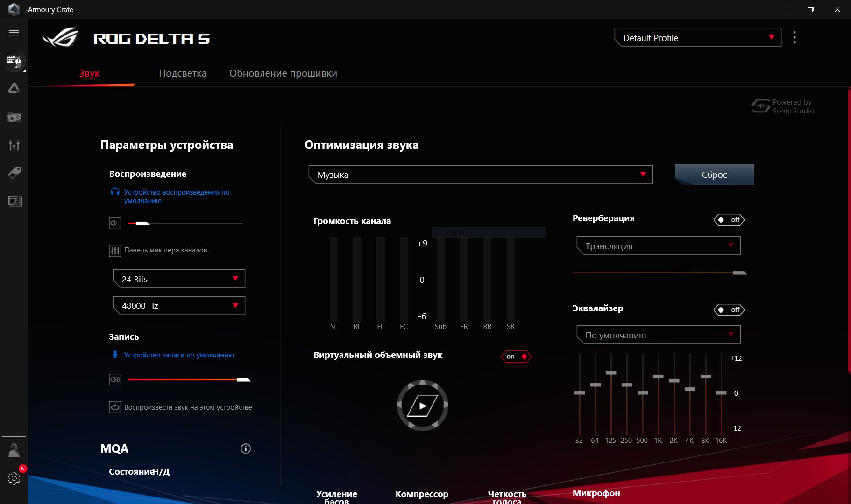851x504 pixels.
Task: Click the SR channel volume bar
Action: click(x=511, y=279)
